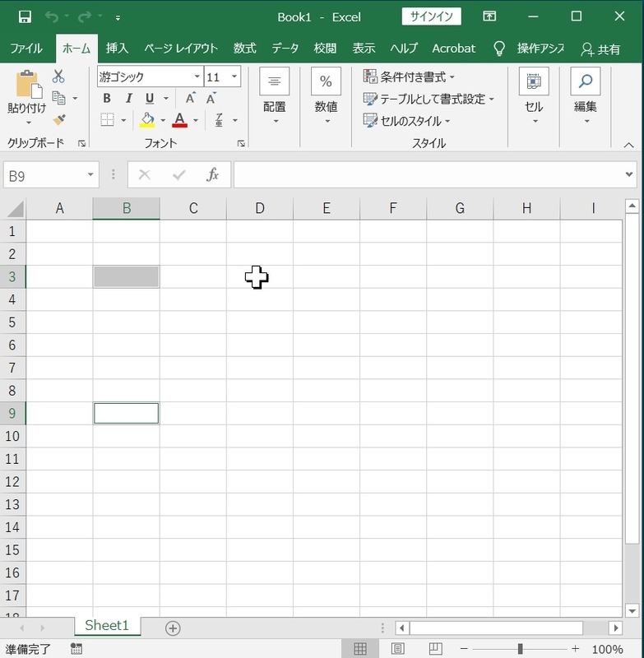
Task: Add a new sheet with plus icon
Action: [x=173, y=628]
